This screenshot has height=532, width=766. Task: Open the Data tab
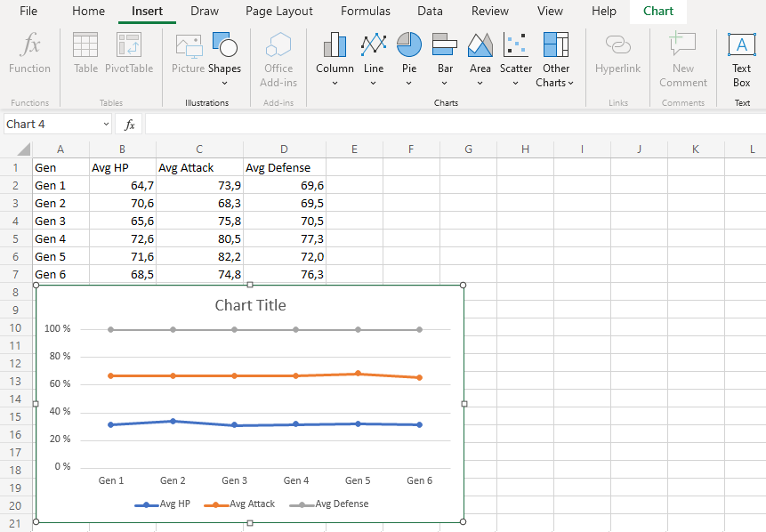pos(430,12)
